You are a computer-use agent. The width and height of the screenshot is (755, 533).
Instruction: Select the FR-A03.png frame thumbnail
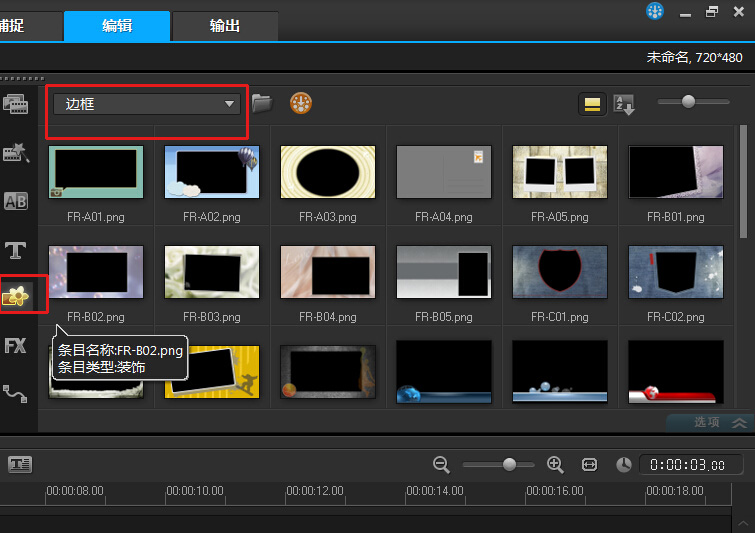327,172
